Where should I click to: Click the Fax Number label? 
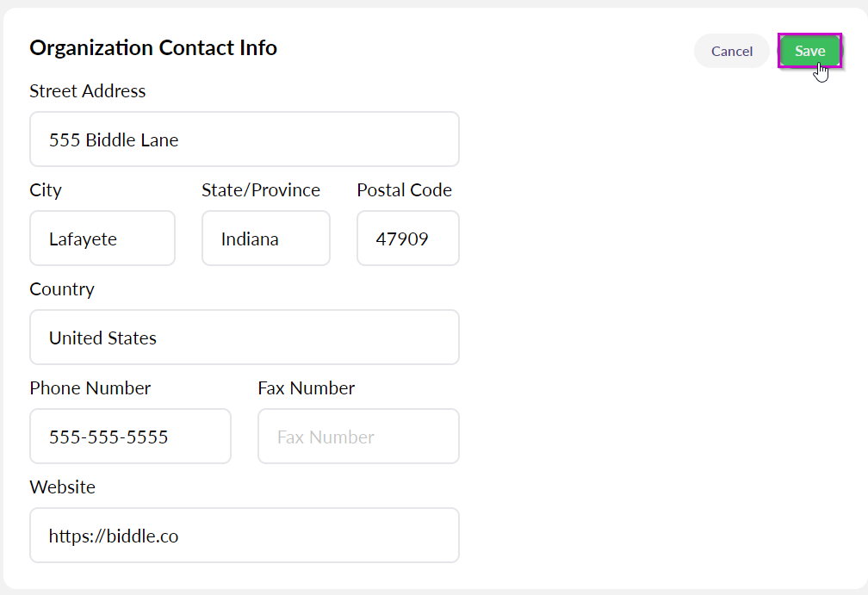[x=307, y=388]
